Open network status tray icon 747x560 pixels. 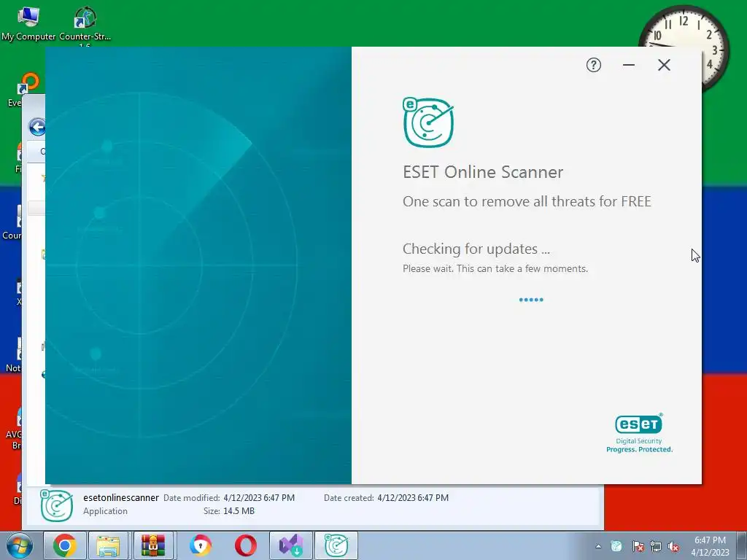[656, 546]
